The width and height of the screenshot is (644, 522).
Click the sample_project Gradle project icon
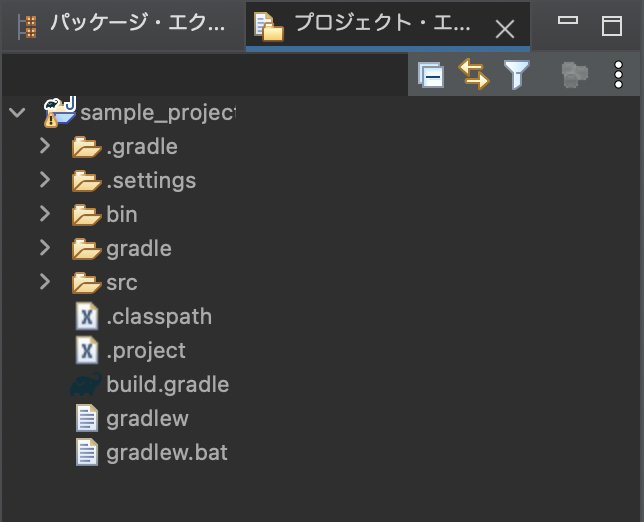pos(60,112)
